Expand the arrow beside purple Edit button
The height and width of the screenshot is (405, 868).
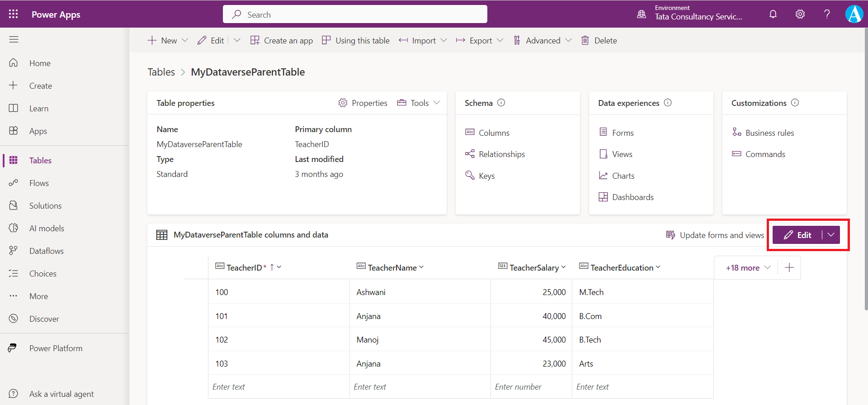point(831,235)
